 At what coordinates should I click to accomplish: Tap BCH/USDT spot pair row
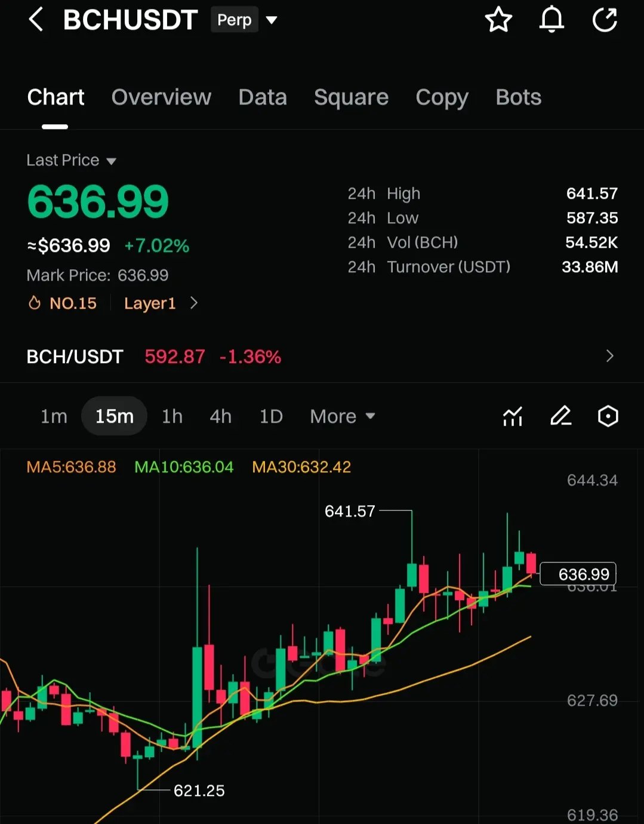[322, 356]
